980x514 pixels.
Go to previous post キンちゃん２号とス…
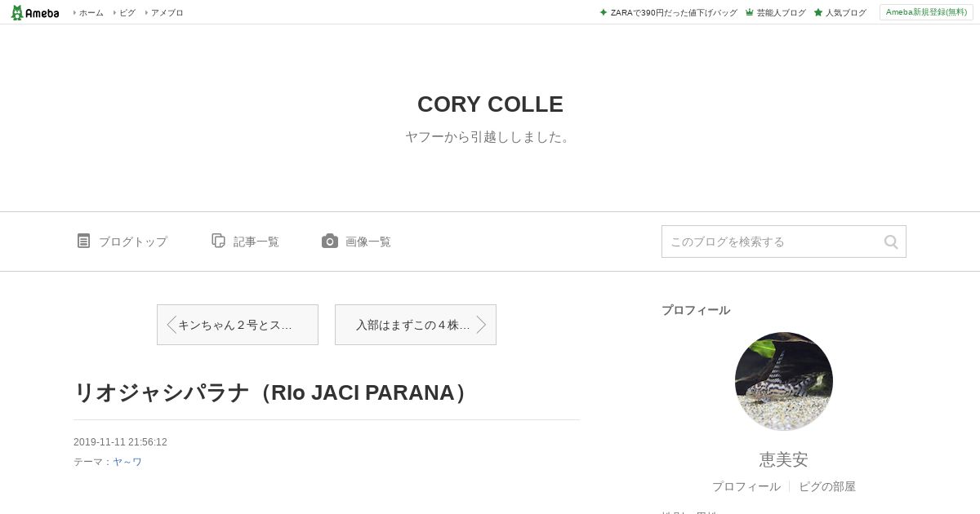[238, 325]
